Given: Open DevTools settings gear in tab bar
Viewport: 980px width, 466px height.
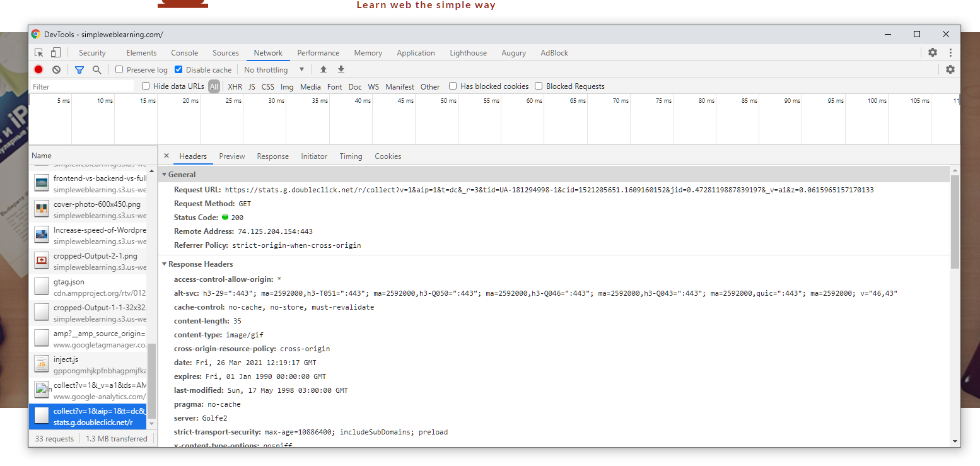Looking at the screenshot, I should point(933,53).
